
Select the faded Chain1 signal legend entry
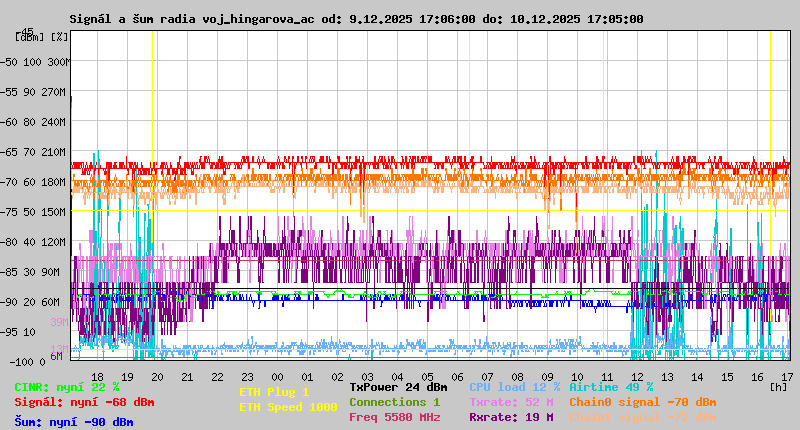[x=642, y=417]
